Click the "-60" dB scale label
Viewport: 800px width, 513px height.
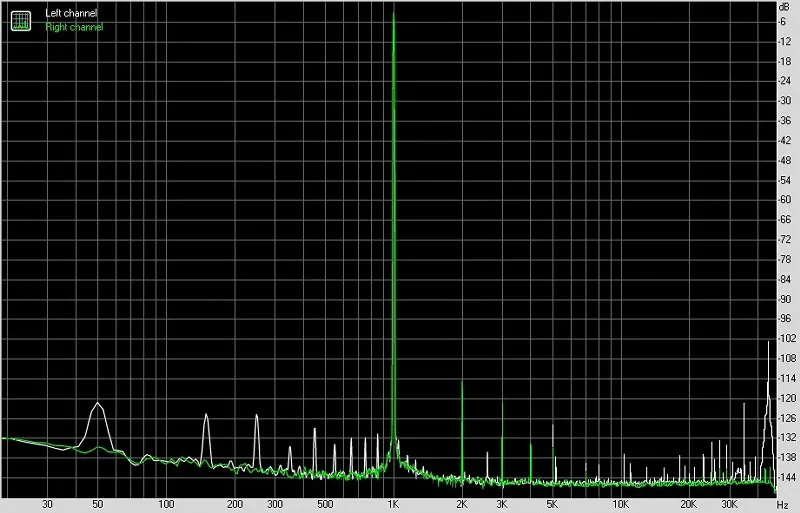click(x=784, y=200)
